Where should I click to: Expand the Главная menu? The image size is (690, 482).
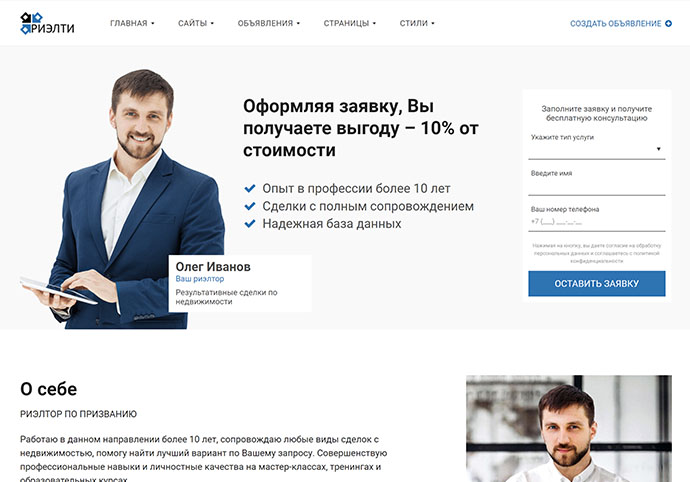(132, 23)
